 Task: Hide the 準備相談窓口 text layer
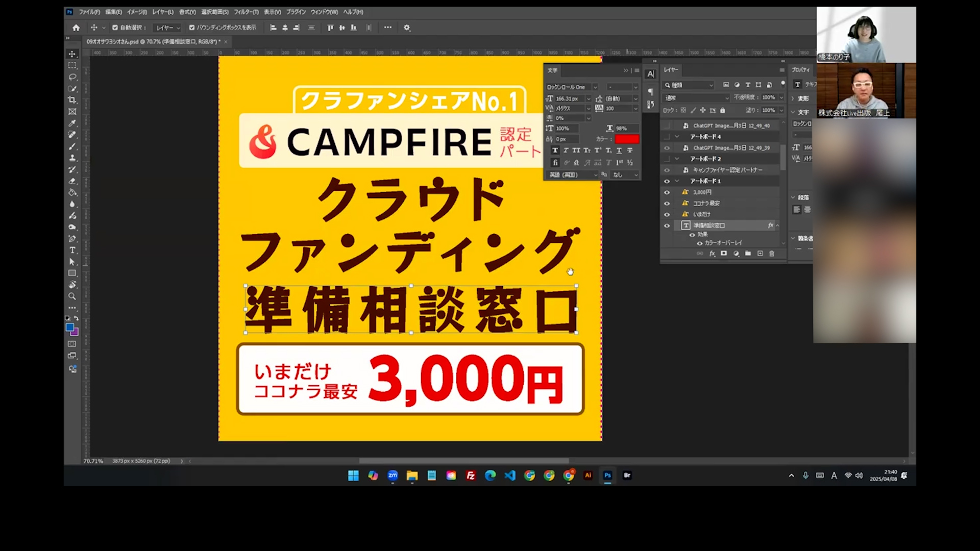point(667,226)
